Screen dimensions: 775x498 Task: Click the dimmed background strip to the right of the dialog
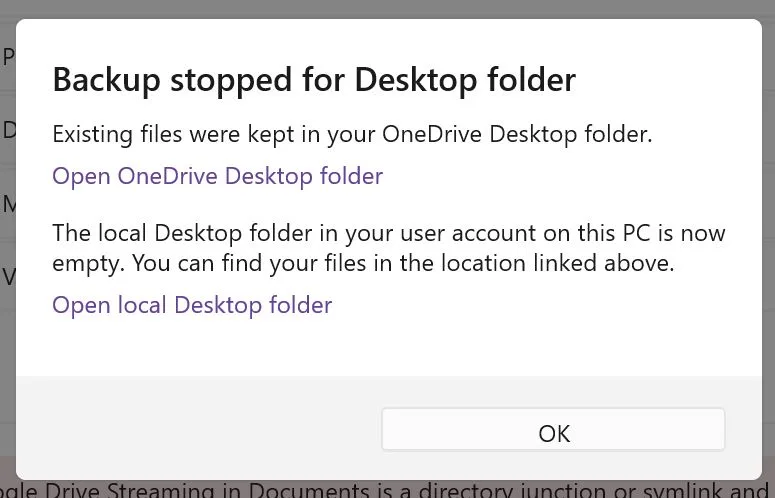769,247
